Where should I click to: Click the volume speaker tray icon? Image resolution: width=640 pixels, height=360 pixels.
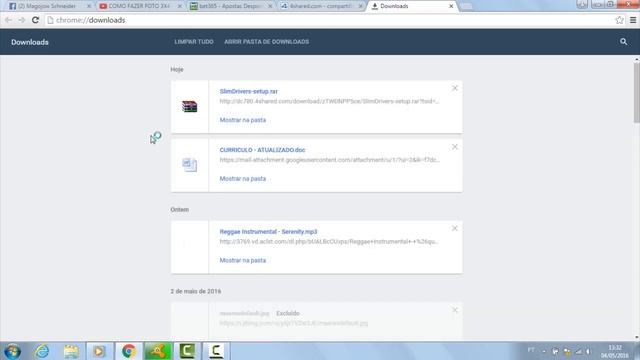pyautogui.click(x=589, y=351)
